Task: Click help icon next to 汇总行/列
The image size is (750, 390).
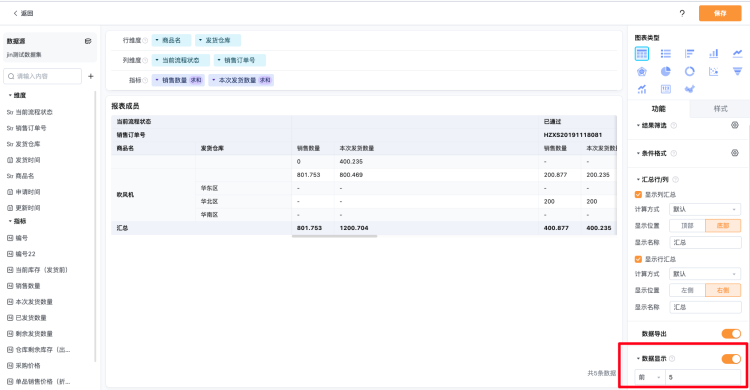Action: (675, 179)
